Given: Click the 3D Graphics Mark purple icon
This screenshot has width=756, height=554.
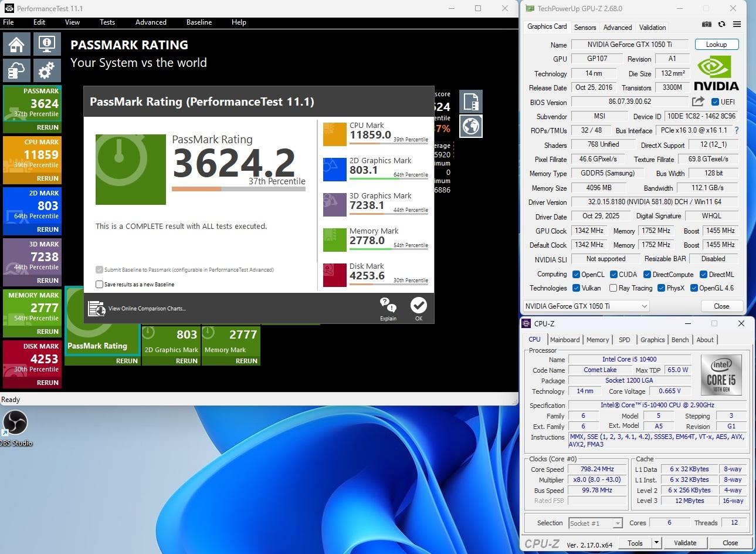Looking at the screenshot, I should coord(334,204).
